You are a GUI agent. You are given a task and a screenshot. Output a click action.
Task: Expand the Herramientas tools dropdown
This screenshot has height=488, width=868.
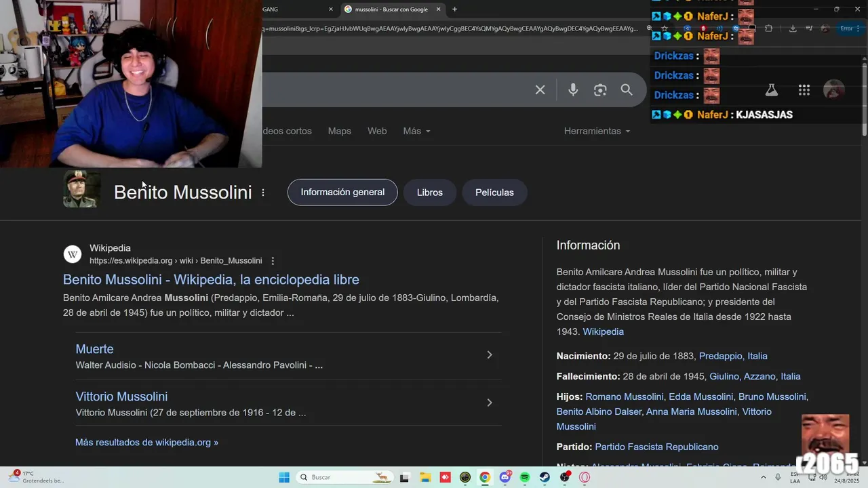point(597,131)
